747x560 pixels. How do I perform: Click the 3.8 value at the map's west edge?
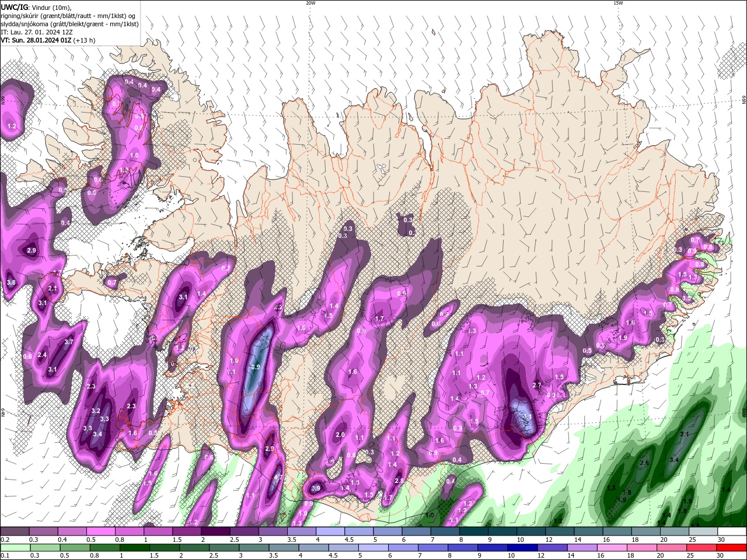(11, 282)
